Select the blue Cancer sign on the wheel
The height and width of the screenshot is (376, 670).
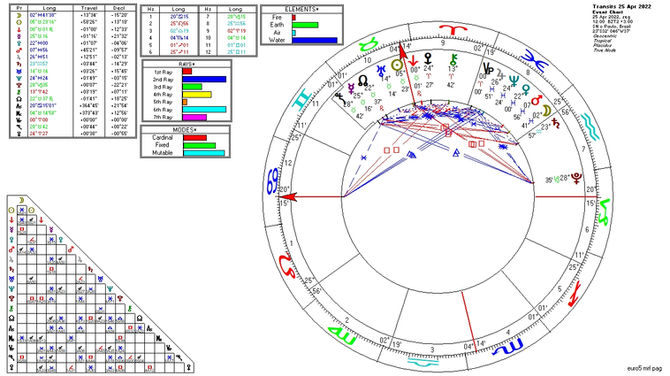[272, 181]
